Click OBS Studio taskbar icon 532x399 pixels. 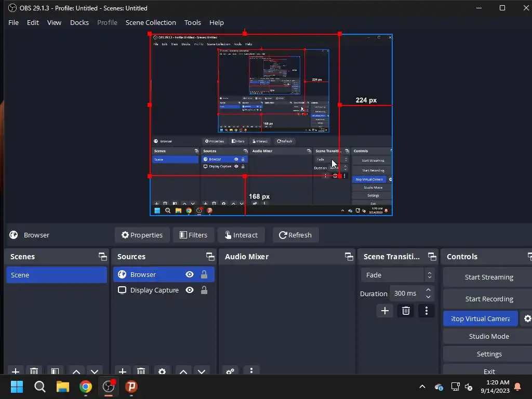[109, 387]
